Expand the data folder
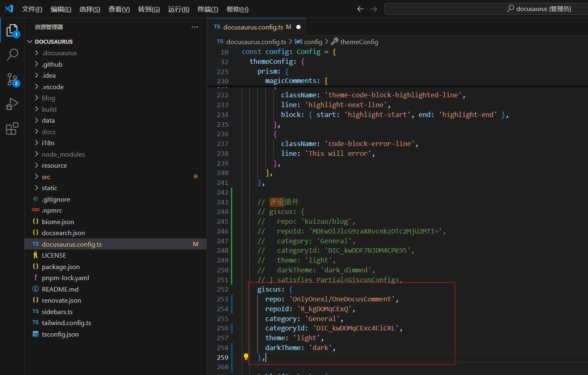588x375 pixels. click(x=36, y=120)
